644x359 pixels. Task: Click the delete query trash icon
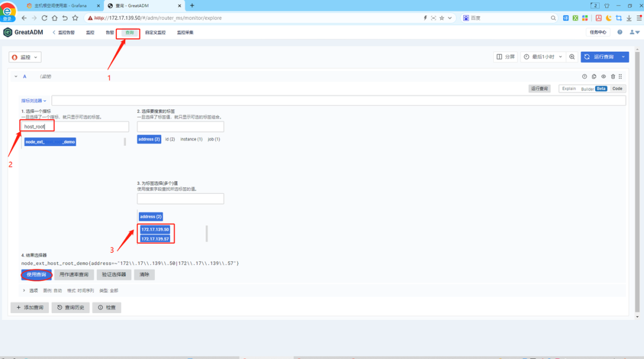coord(612,76)
